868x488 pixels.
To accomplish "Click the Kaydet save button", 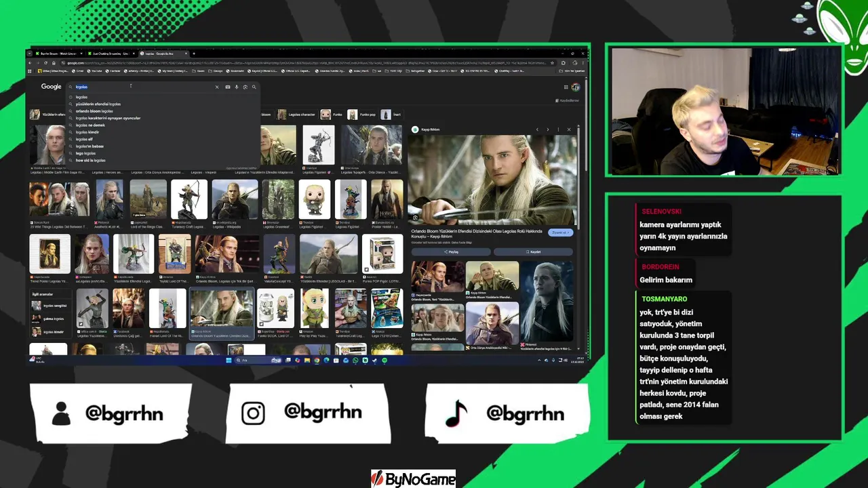I will (533, 251).
